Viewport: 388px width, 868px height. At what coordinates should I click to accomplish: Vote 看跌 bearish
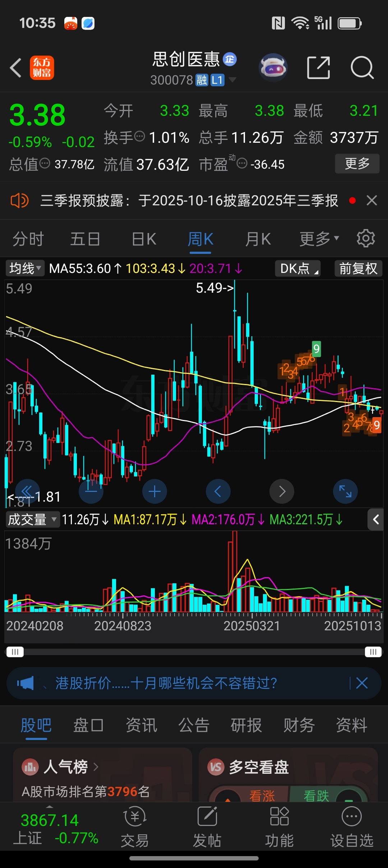point(316,795)
